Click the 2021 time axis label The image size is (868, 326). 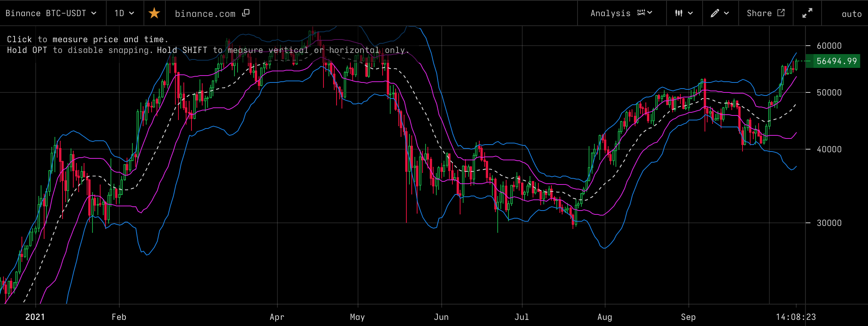coord(35,317)
